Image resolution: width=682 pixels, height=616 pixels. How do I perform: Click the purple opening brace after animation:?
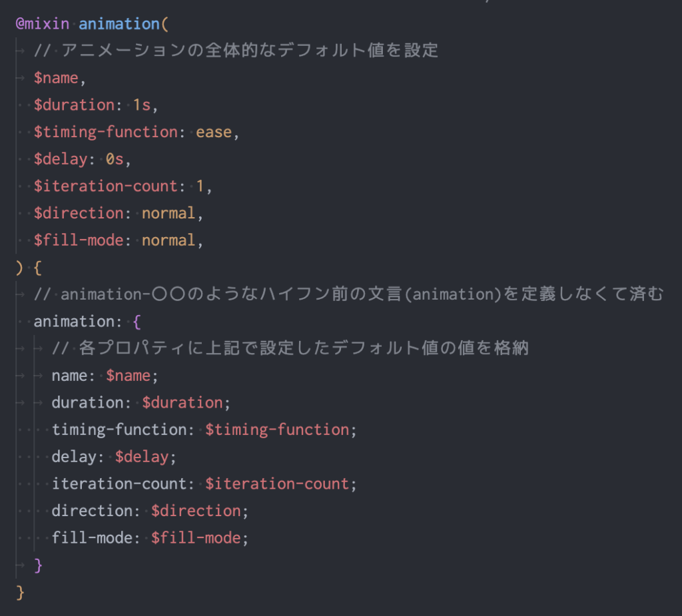coord(137,322)
